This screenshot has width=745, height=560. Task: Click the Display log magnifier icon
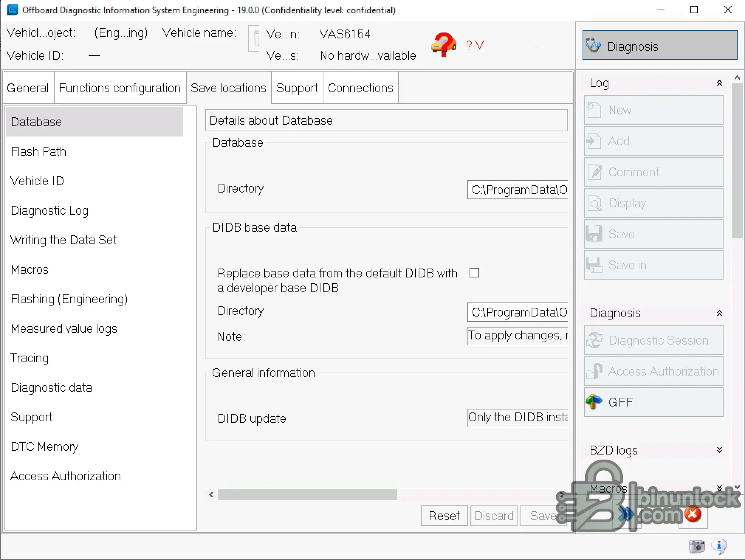pyautogui.click(x=594, y=203)
